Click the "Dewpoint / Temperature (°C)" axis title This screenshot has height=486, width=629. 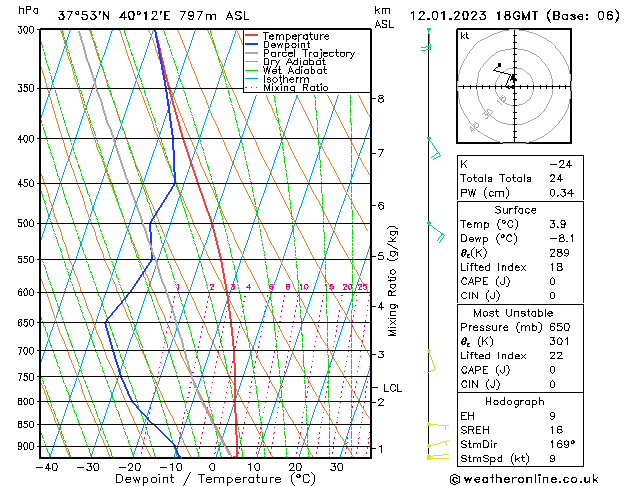[215, 479]
